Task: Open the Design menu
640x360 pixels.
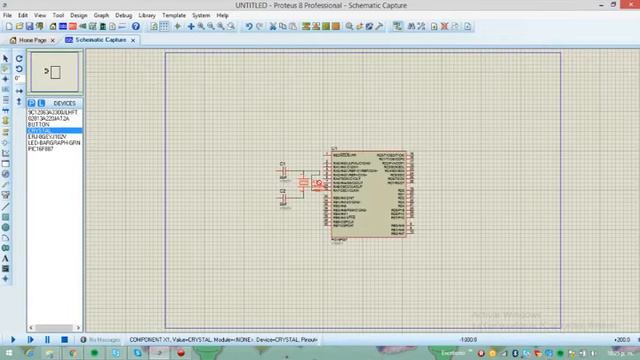Action: click(79, 16)
